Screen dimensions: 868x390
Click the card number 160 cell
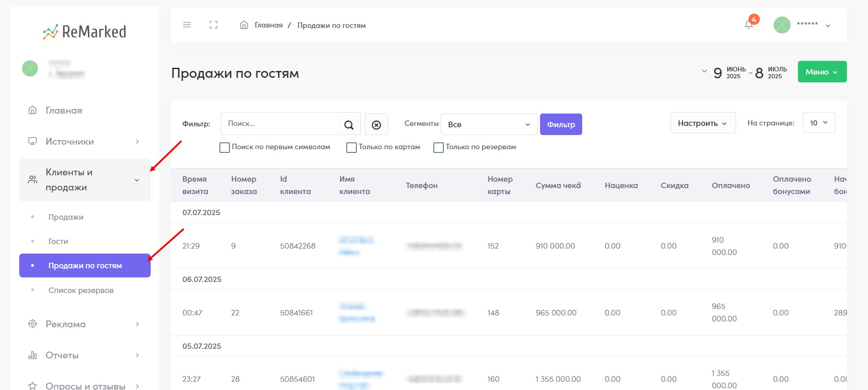click(x=493, y=379)
